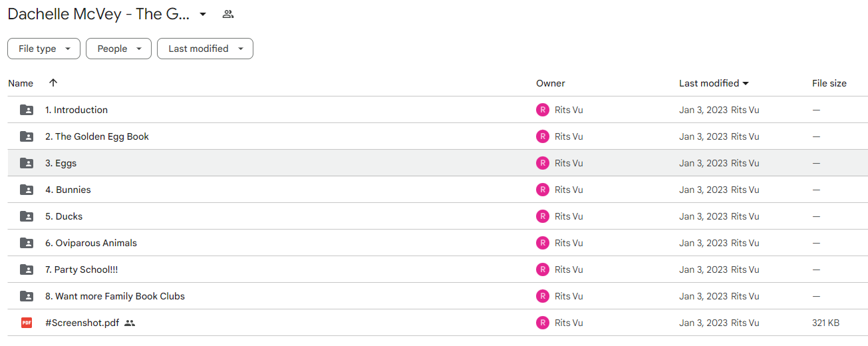Click the Last modified column sort header
The height and width of the screenshot is (346, 868).
714,83
